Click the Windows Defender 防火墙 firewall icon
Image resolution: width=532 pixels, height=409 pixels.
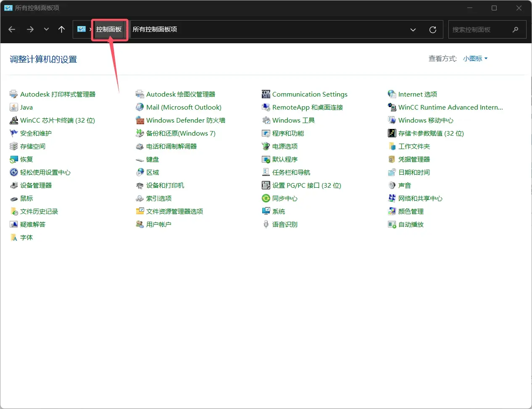[140, 120]
